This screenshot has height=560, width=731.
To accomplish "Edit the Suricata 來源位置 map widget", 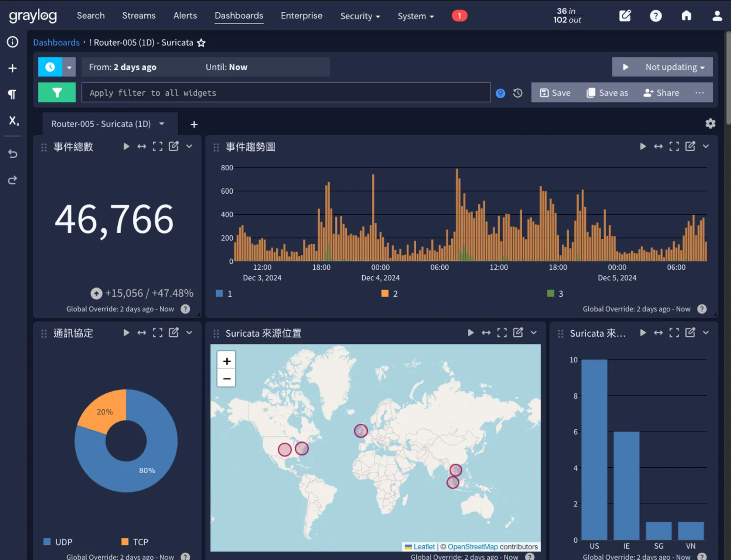I will point(518,333).
